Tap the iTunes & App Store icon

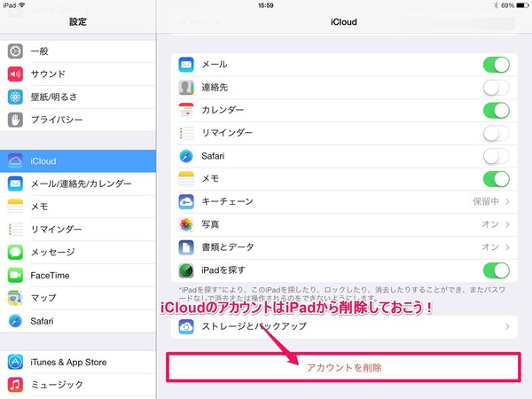coord(15,362)
